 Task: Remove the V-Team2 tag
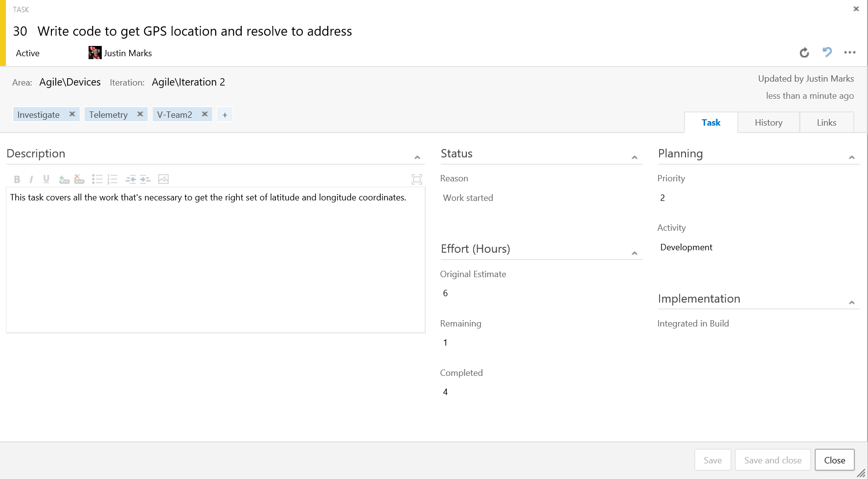tap(205, 114)
